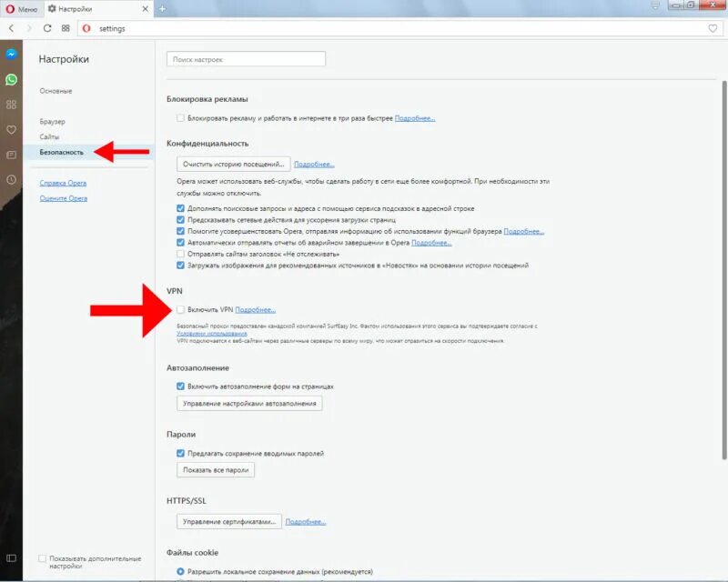
Task: Select Сайты settings section
Action: (x=49, y=137)
